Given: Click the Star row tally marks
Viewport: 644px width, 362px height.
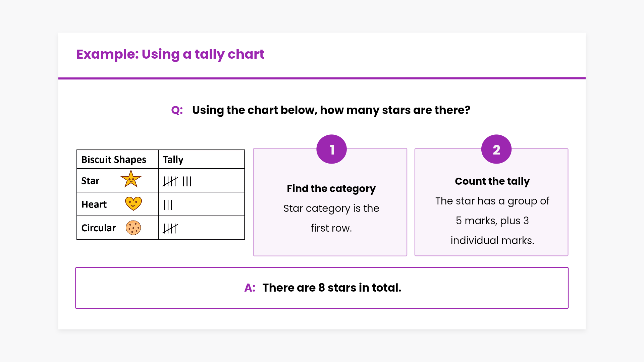Looking at the screenshot, I should 177,181.
